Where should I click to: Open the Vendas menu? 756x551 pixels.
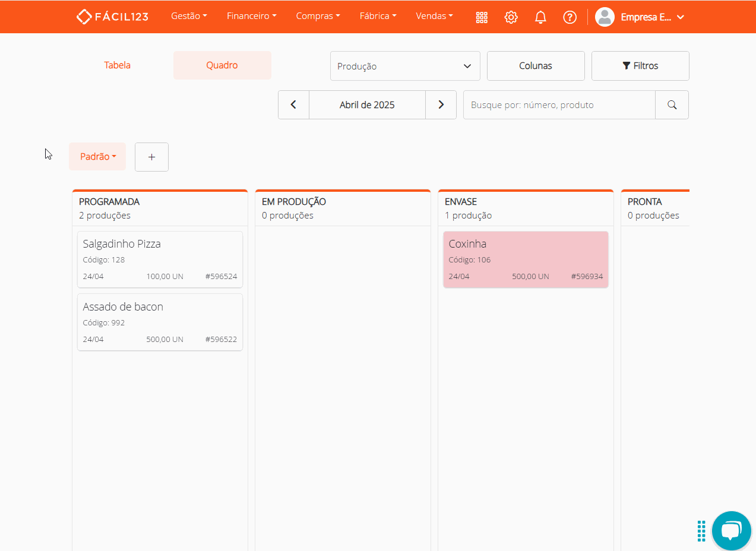pyautogui.click(x=434, y=17)
